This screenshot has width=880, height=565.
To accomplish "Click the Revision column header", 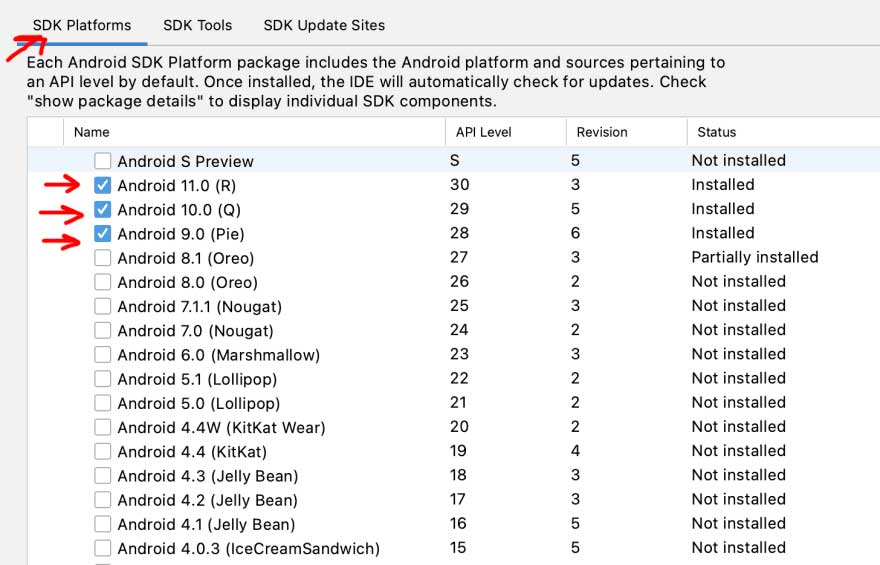I will pos(602,132).
